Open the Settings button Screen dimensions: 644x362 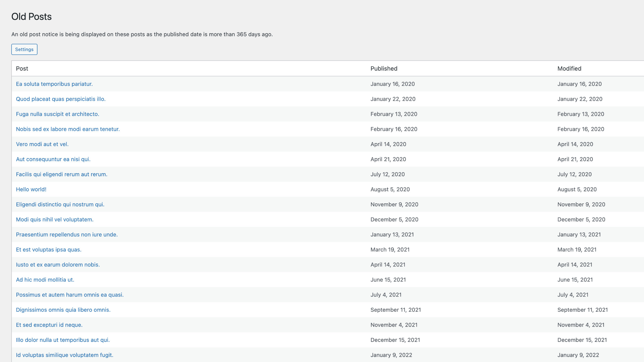tap(24, 49)
